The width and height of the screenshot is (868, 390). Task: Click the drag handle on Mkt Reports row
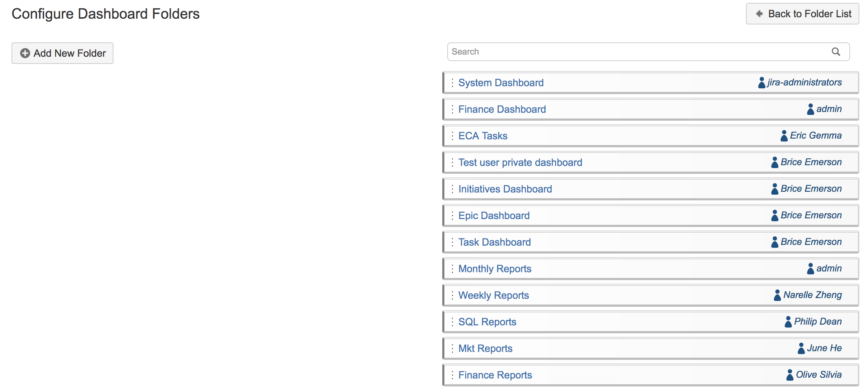tap(452, 348)
